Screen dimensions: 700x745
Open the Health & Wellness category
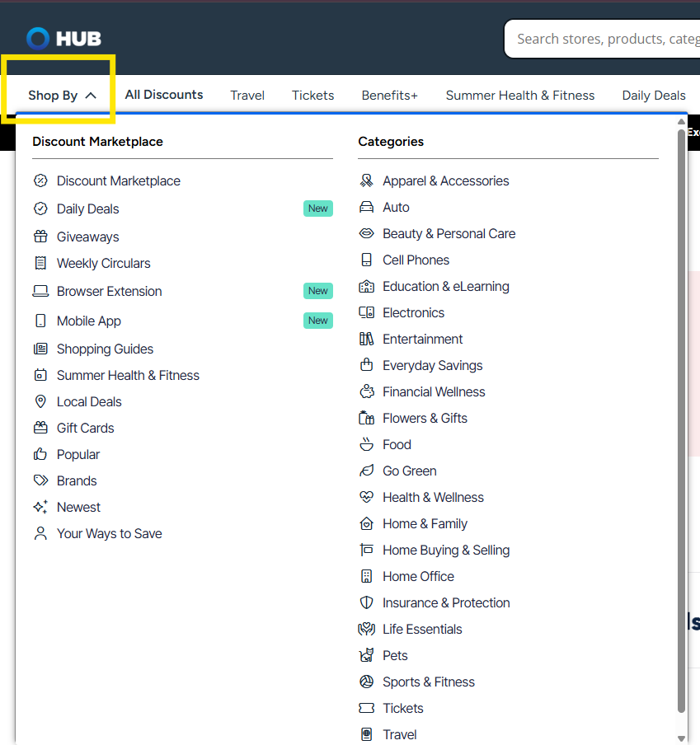(433, 497)
